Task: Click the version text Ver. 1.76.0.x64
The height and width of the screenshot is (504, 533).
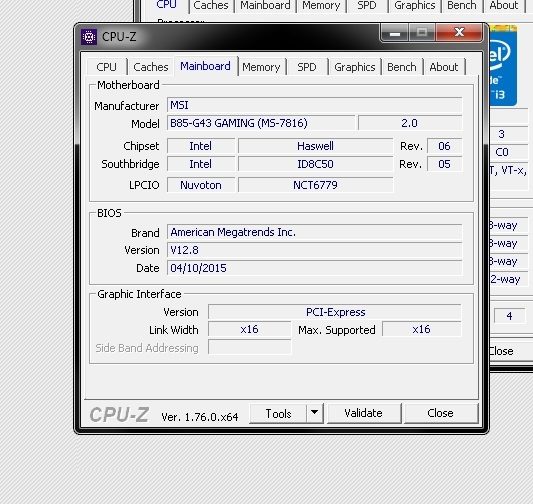Action: click(x=200, y=417)
